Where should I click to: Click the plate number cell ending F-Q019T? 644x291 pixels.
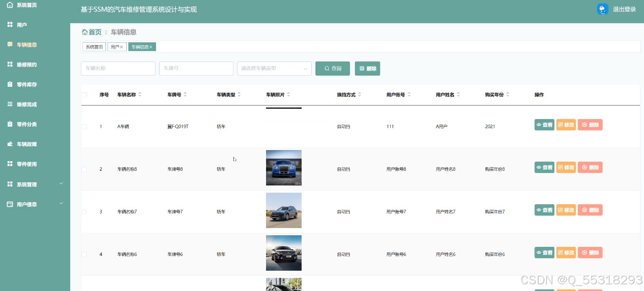click(x=178, y=127)
